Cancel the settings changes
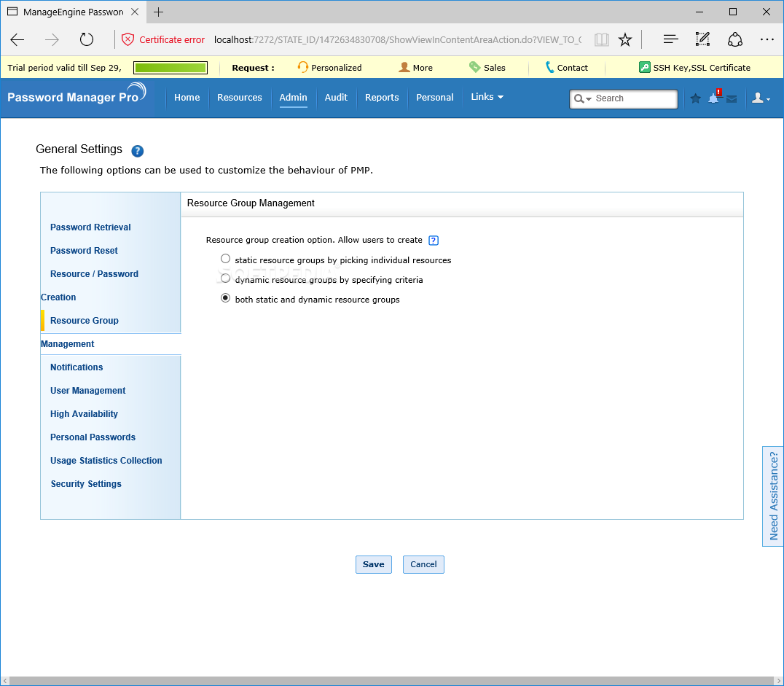 point(423,564)
